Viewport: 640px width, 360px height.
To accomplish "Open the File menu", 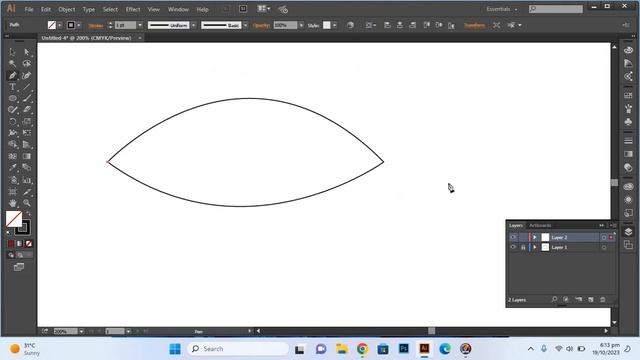I will (x=29, y=9).
